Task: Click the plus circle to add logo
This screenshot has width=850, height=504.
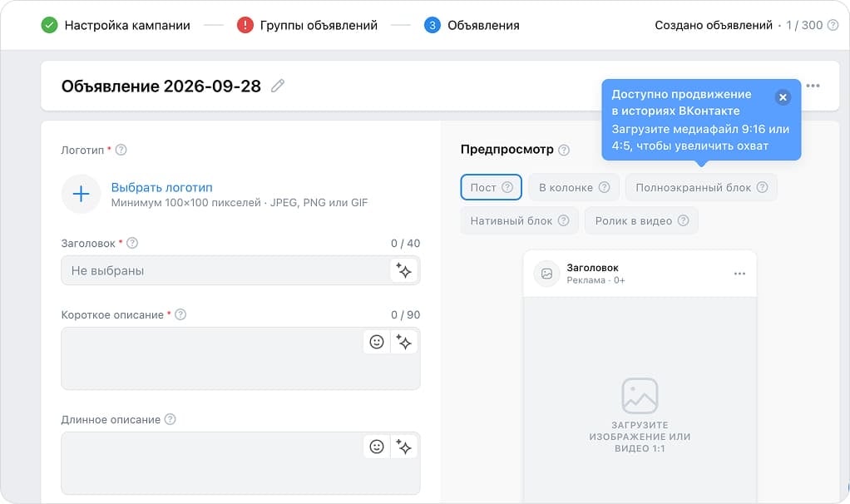Action: coord(81,194)
